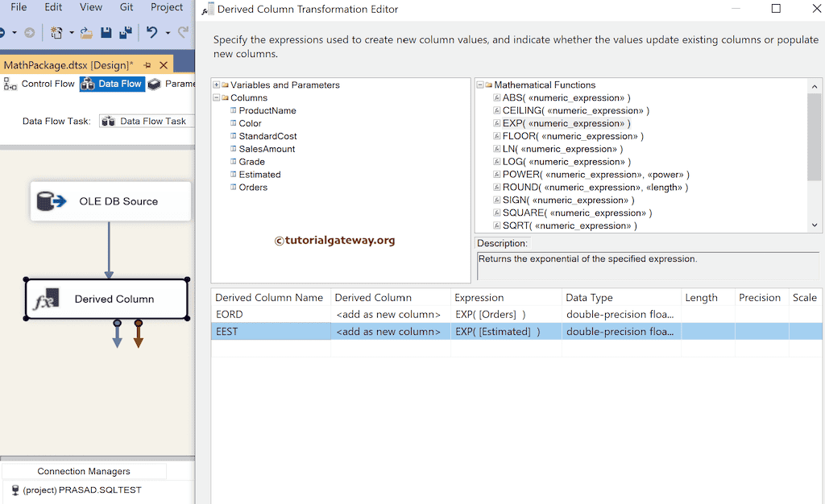This screenshot has width=825, height=504.
Task: Open the Git menu
Action: [x=126, y=7]
